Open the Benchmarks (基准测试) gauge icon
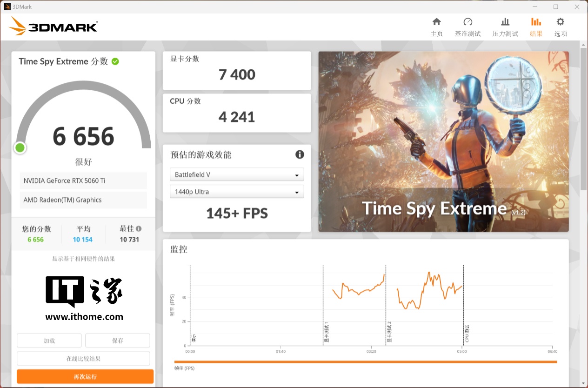This screenshot has width=588, height=388. (x=468, y=22)
